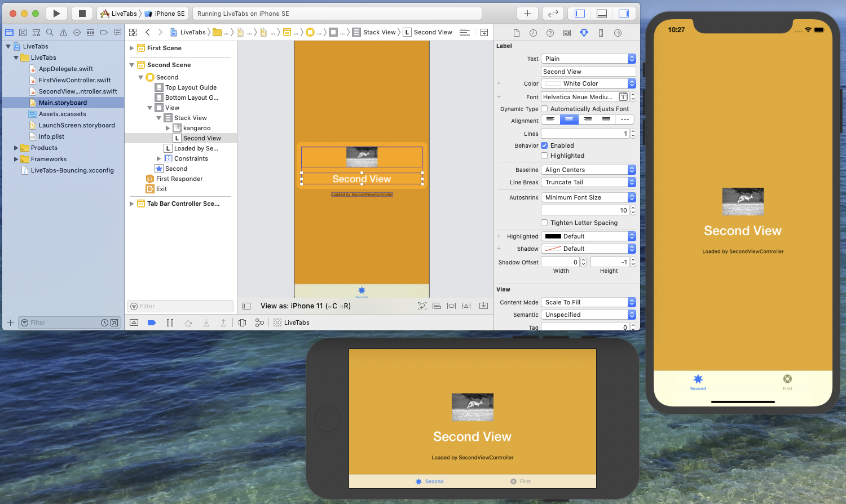
Task: Click the Embed In button on canvas bar
Action: coord(484,306)
